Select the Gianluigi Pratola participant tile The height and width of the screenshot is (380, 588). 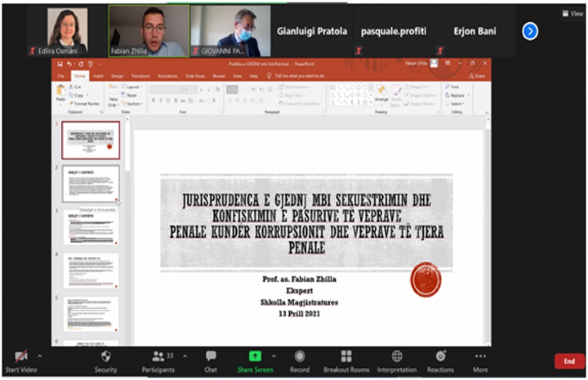312,31
